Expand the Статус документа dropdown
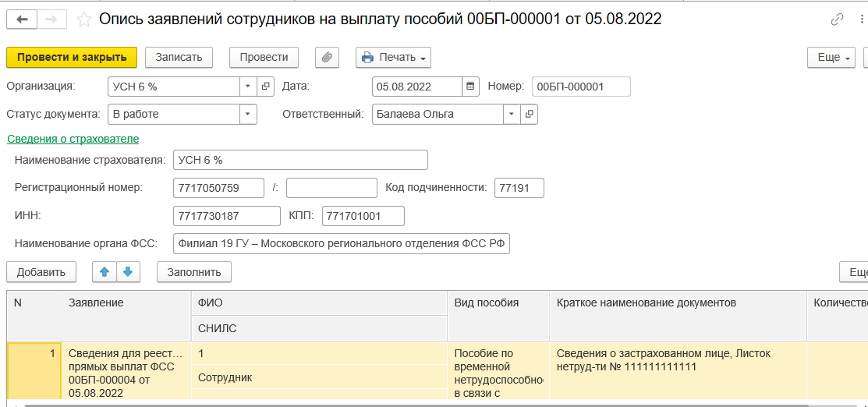 click(248, 114)
